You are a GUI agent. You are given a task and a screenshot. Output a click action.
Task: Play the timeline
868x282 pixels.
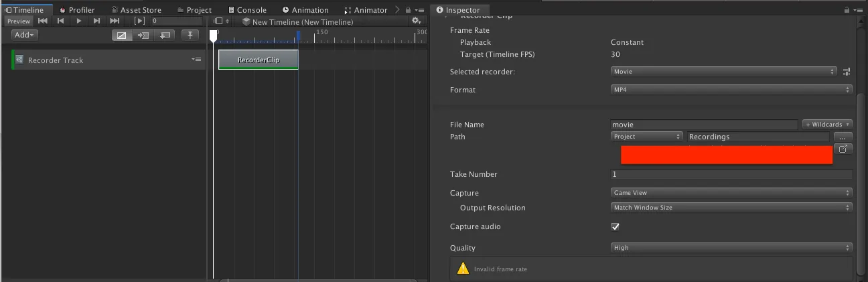coord(78,21)
